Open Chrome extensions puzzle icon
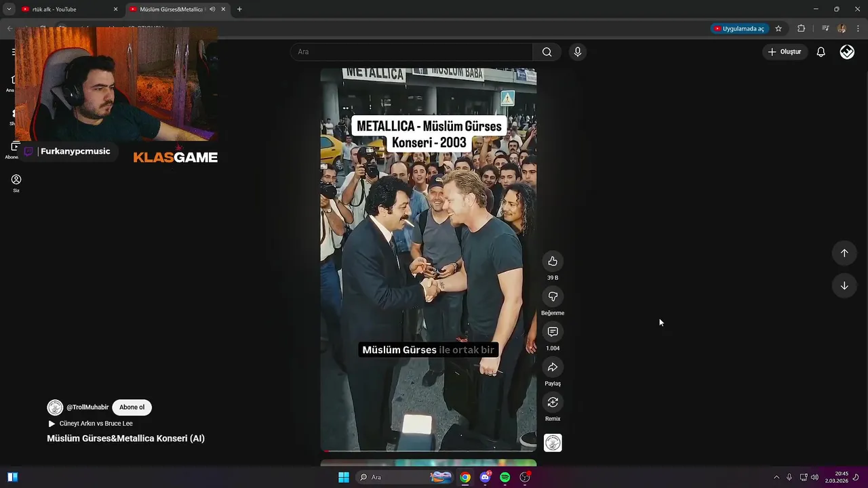 [x=802, y=28]
